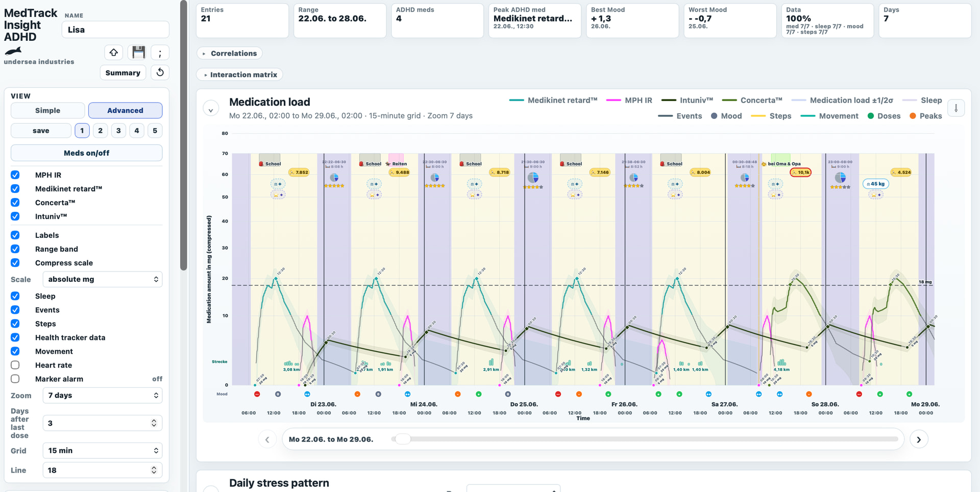Image resolution: width=980 pixels, height=492 pixels.
Task: Open the Zoom 7 days dropdown
Action: [x=103, y=396]
